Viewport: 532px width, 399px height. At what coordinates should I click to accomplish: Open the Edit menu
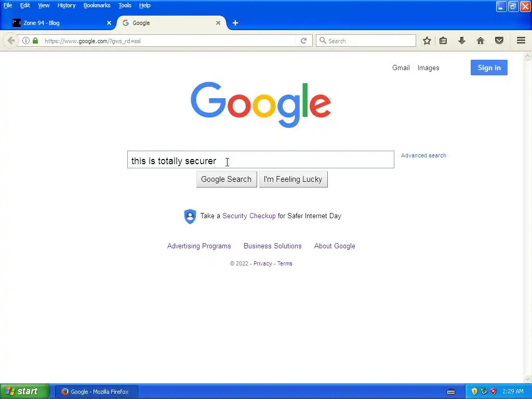pyautogui.click(x=25, y=5)
